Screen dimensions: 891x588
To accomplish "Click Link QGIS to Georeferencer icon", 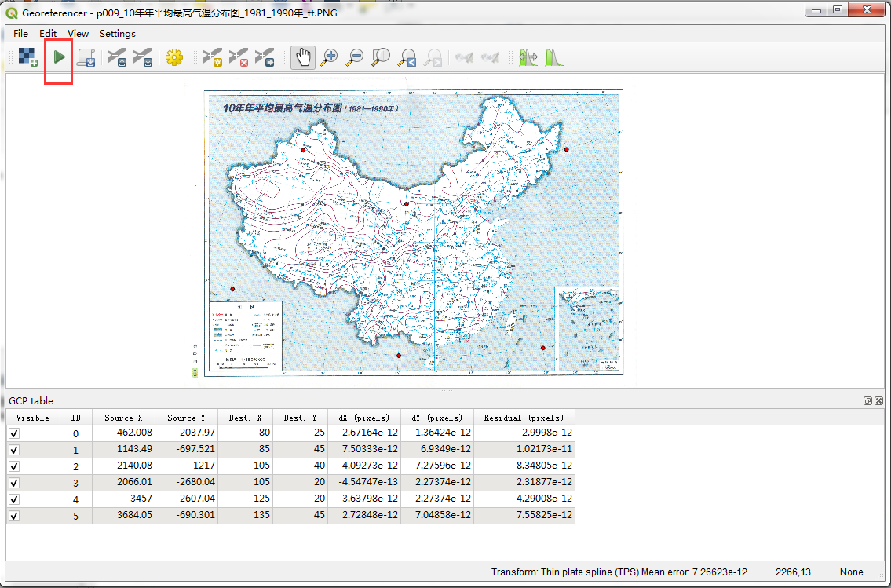I will point(490,57).
